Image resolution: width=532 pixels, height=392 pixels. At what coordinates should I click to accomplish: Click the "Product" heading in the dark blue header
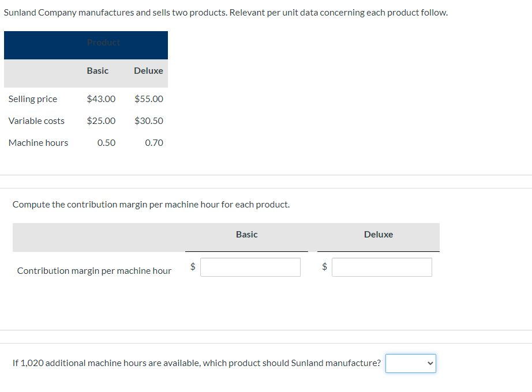point(103,43)
